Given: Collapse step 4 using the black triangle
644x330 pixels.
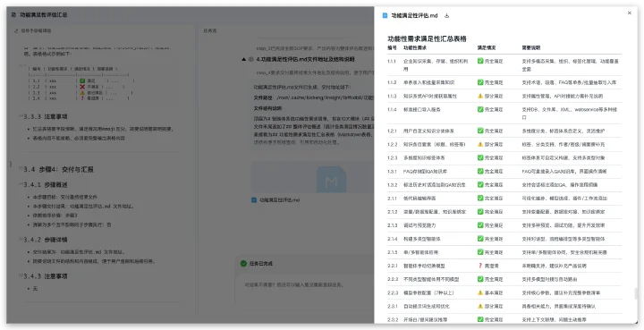Looking at the screenshot, I should [x=244, y=59].
